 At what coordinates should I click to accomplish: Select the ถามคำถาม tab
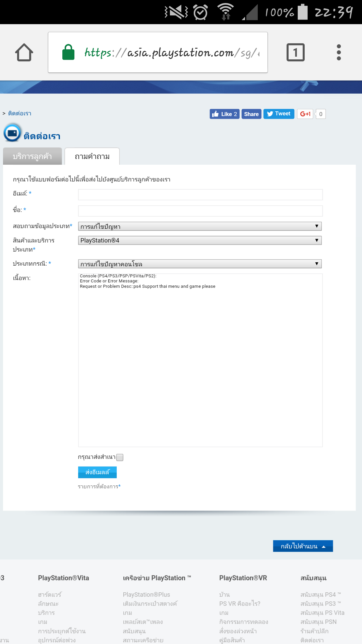pos(92,156)
